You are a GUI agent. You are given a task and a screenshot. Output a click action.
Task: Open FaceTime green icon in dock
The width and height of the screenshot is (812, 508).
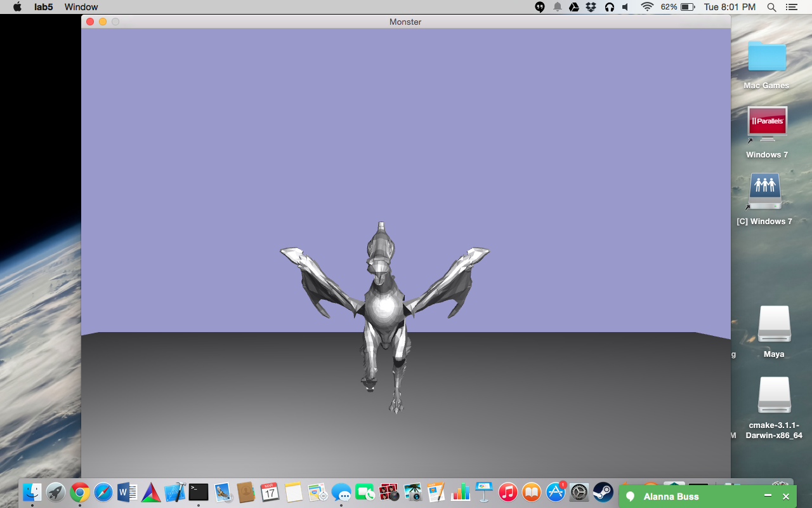click(x=365, y=492)
